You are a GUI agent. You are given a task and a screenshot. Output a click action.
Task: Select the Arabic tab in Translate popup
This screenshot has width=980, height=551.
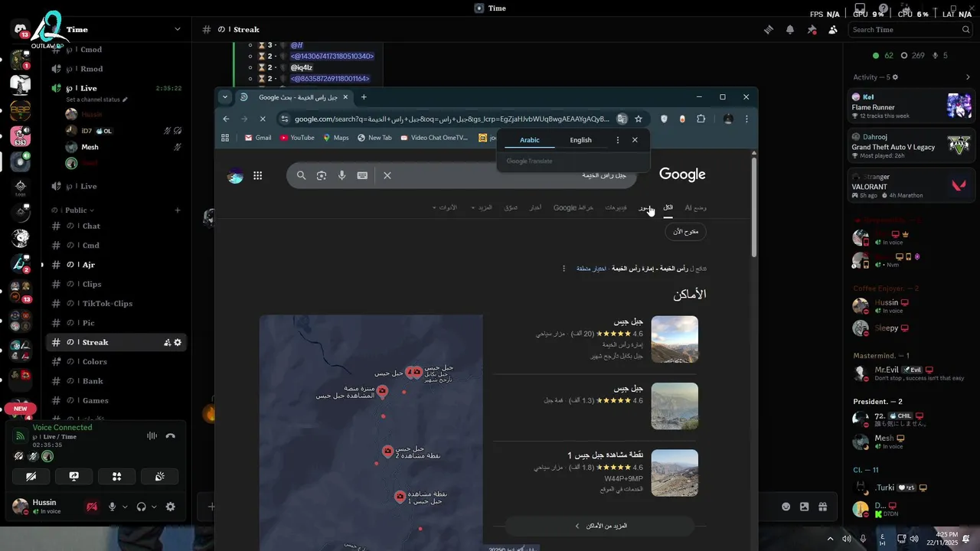[530, 140]
